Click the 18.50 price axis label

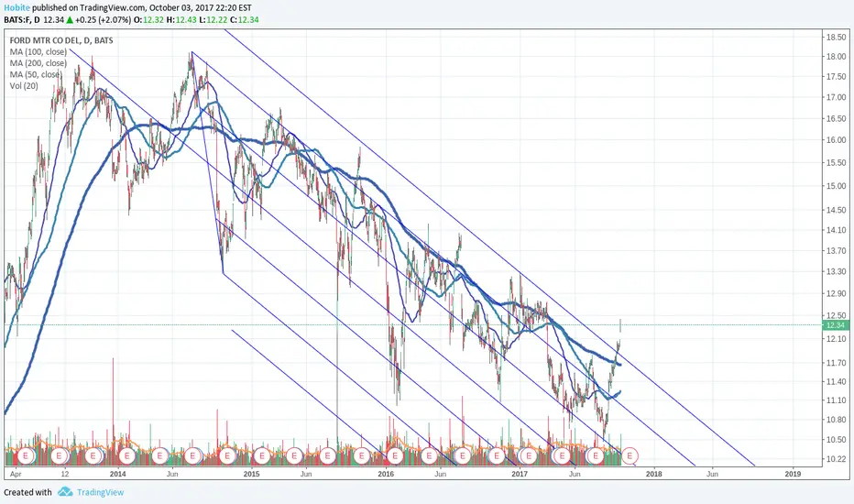(836, 38)
